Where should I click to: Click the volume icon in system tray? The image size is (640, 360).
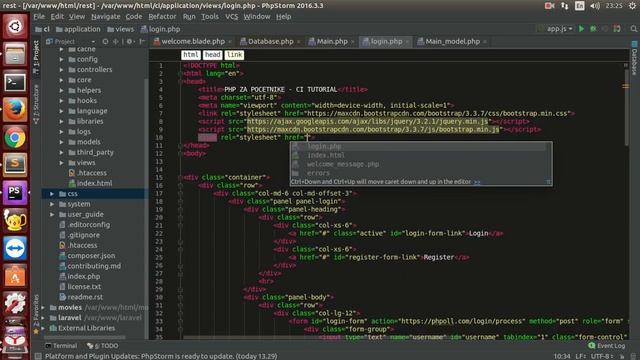click(595, 6)
